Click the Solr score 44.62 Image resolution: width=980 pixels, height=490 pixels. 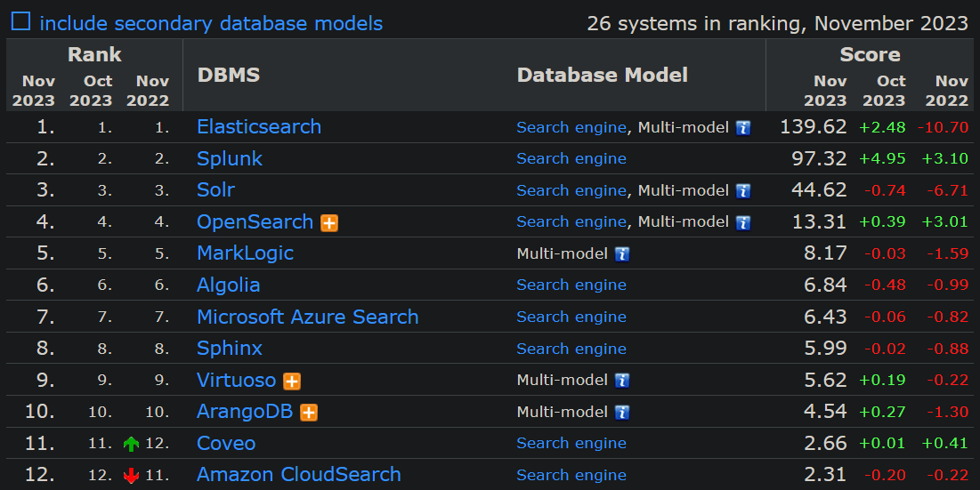point(820,189)
